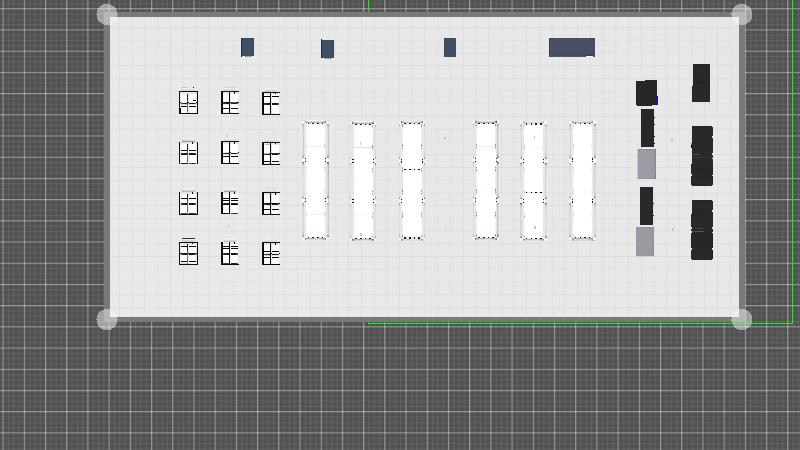800x450 pixels.
Task: Select the rightmost white long table
Action: [x=582, y=180]
